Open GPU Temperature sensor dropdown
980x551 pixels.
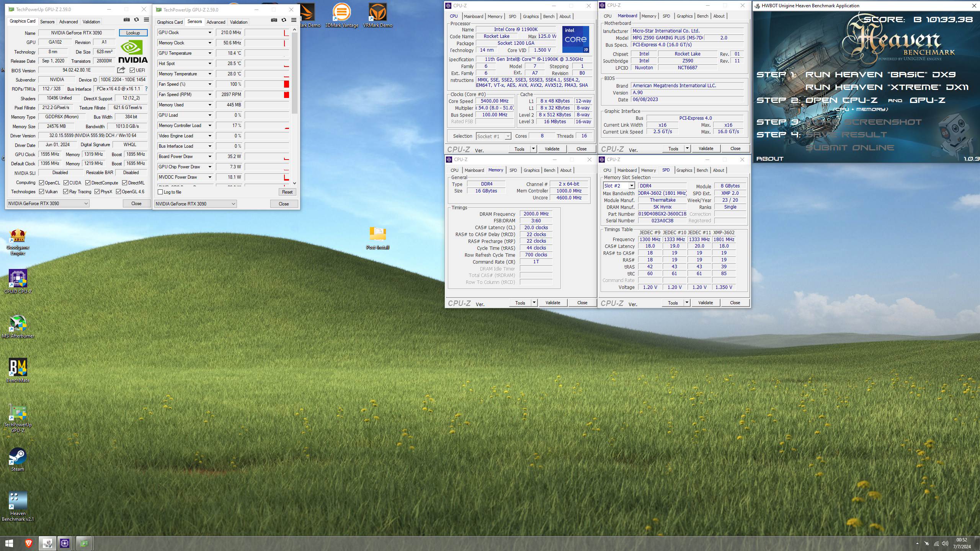(210, 53)
